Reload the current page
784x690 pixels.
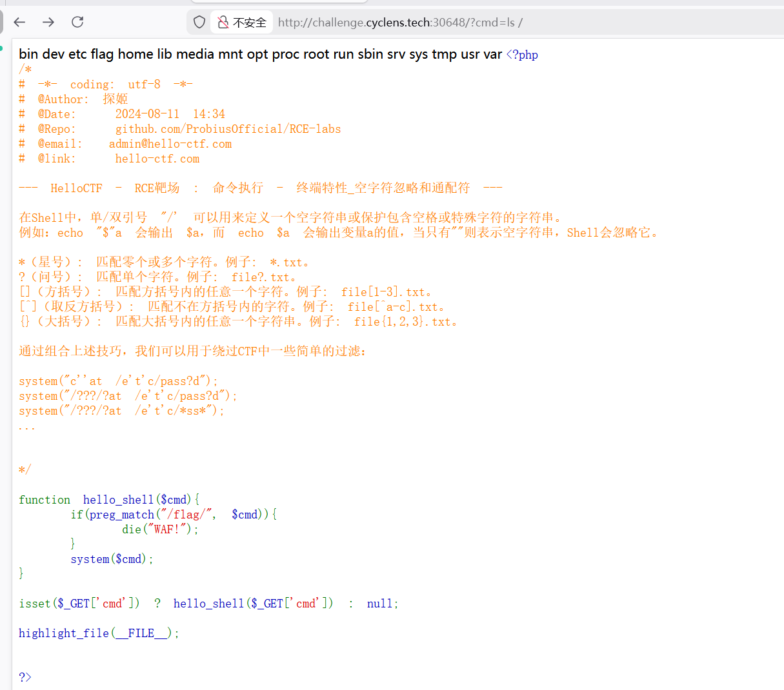click(x=77, y=22)
